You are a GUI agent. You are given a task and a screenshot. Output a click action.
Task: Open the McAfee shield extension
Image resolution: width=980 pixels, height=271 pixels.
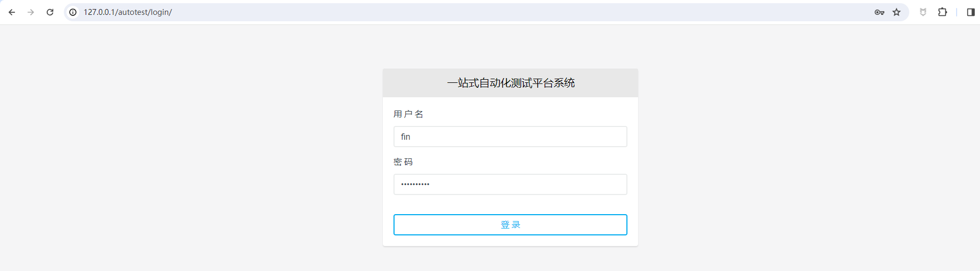[x=923, y=12]
